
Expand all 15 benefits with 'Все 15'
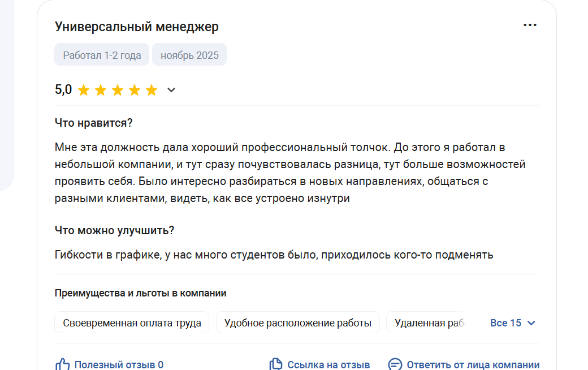pos(506,323)
